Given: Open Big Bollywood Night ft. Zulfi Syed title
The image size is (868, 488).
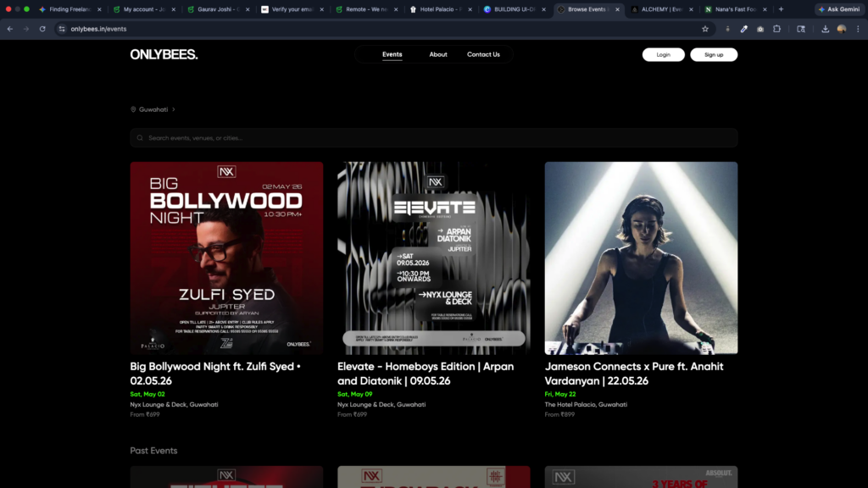Looking at the screenshot, I should [x=215, y=374].
